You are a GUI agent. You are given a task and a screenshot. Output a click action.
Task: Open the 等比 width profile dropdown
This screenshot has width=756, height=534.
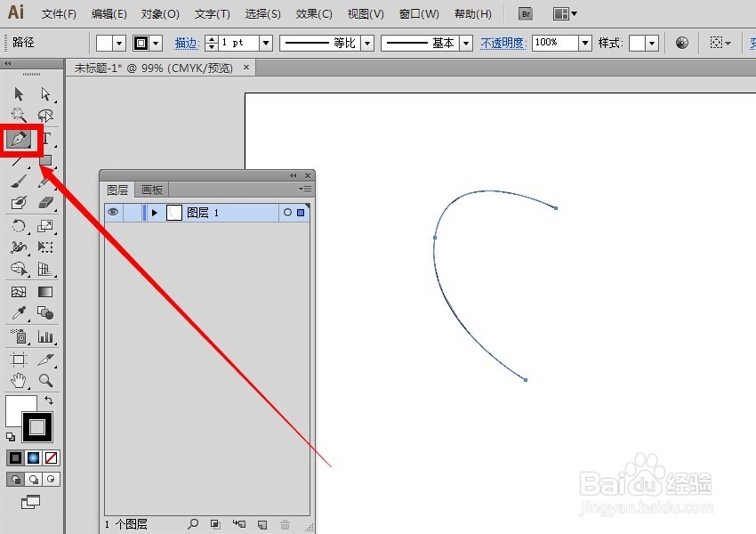pyautogui.click(x=367, y=44)
